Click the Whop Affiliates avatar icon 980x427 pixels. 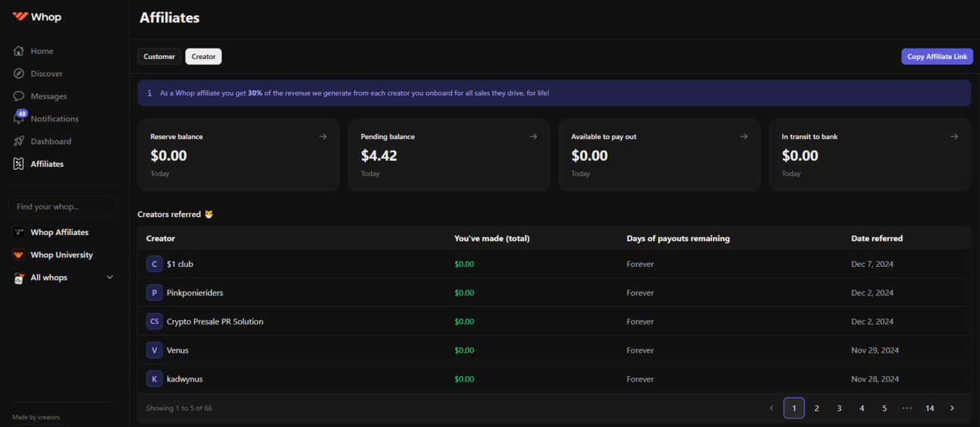pyautogui.click(x=19, y=232)
